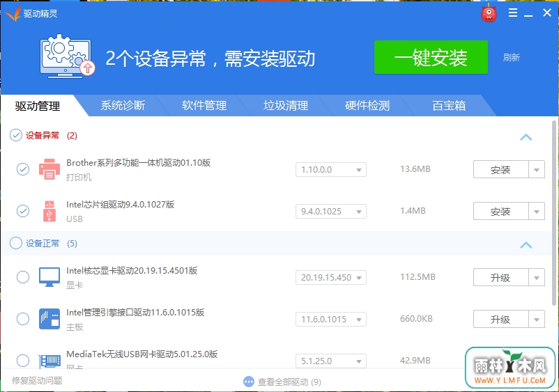Click the Brother printer device icon
Image resolution: width=559 pixels, height=392 pixels.
pos(49,169)
